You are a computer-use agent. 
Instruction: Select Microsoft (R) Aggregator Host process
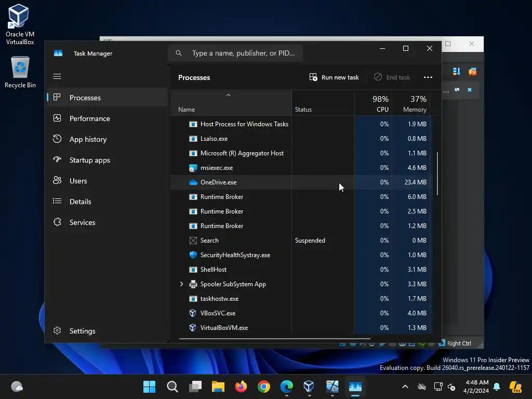tap(301, 153)
